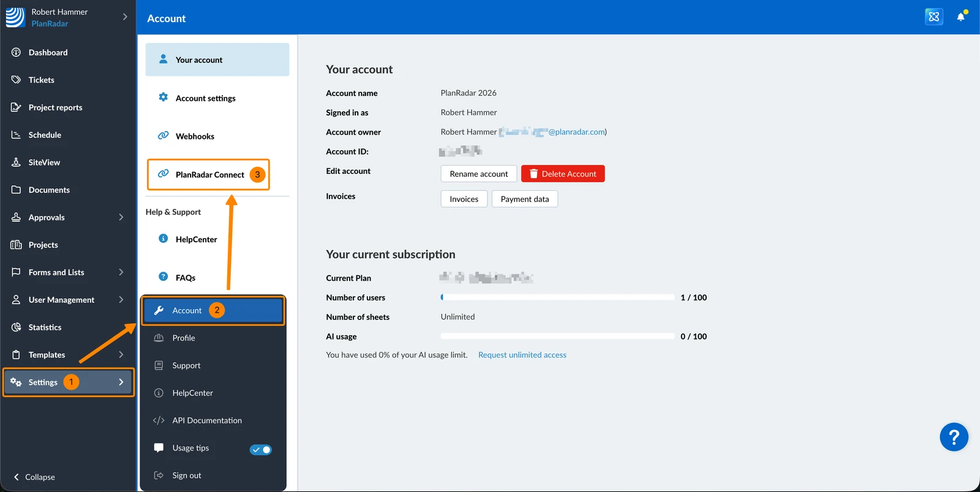The image size is (980, 492).
Task: Select Account in the Settings flyout
Action: coord(213,310)
